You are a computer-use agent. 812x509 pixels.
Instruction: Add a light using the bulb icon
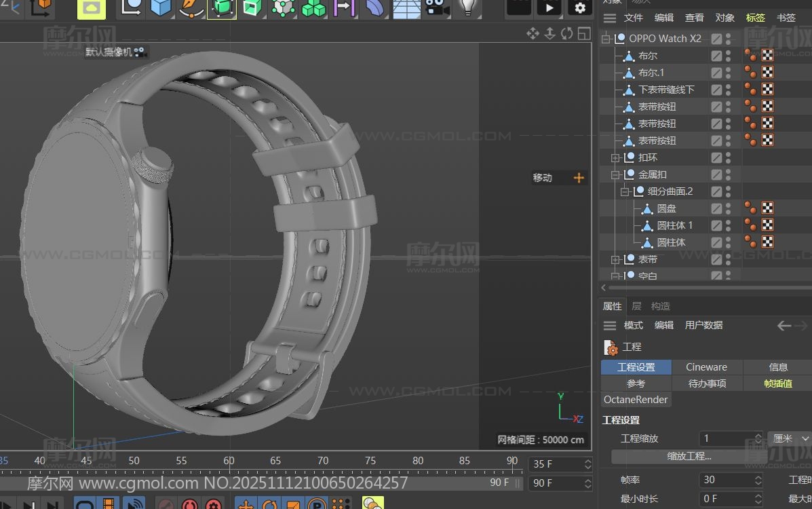coord(467,7)
